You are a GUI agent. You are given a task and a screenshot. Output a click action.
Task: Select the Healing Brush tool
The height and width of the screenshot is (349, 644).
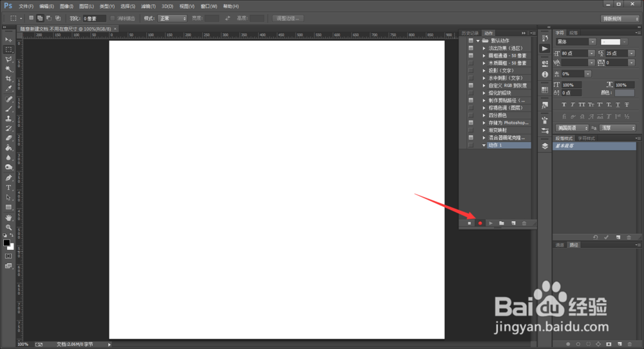[x=8, y=99]
